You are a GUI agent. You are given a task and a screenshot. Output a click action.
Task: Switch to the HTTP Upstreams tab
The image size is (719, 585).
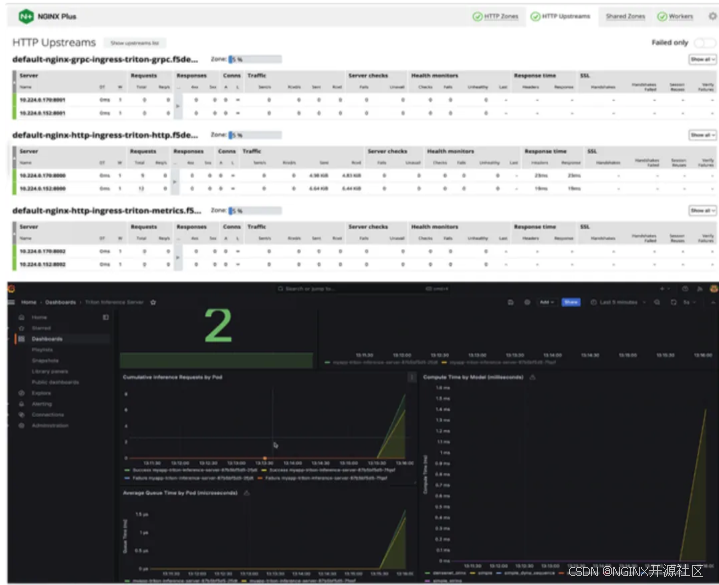pyautogui.click(x=560, y=17)
